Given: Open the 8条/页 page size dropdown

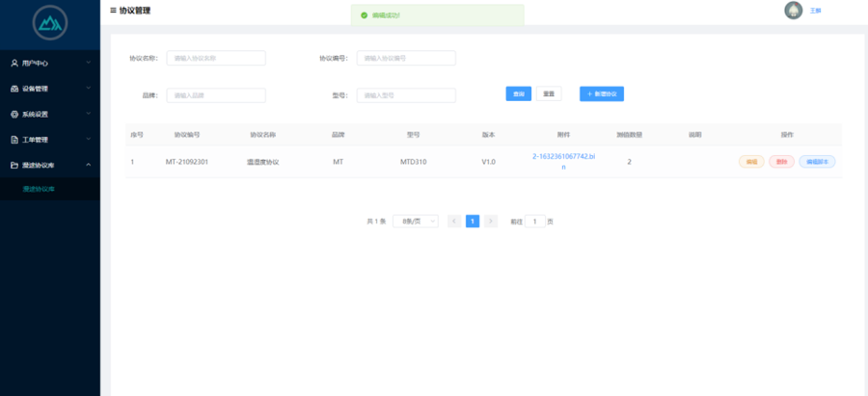Looking at the screenshot, I should [x=416, y=221].
